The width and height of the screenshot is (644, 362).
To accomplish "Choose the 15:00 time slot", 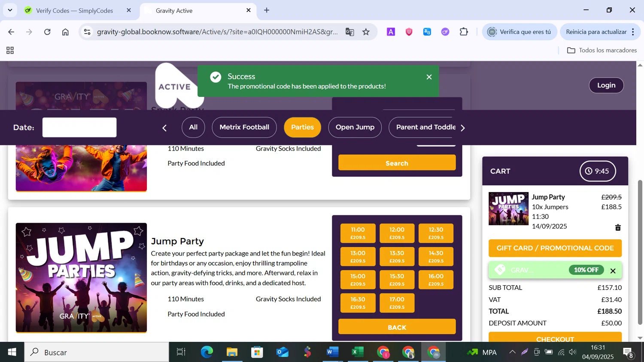I will coord(358,280).
